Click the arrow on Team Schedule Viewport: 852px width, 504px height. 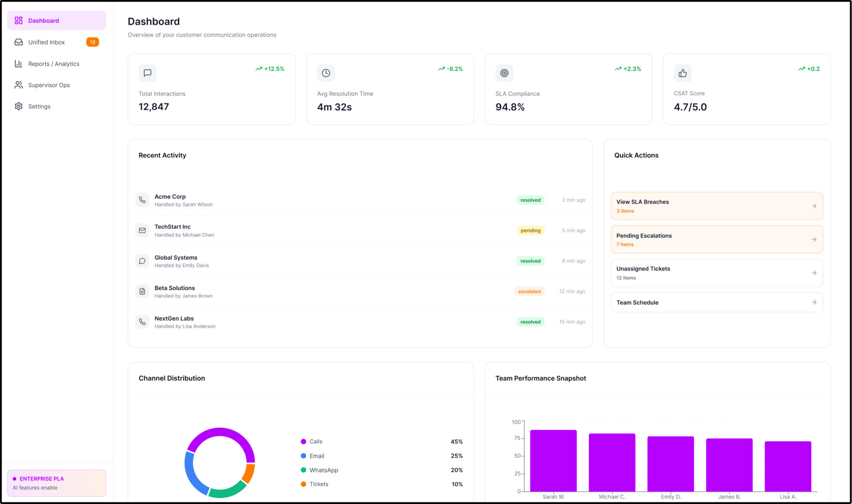coord(814,303)
